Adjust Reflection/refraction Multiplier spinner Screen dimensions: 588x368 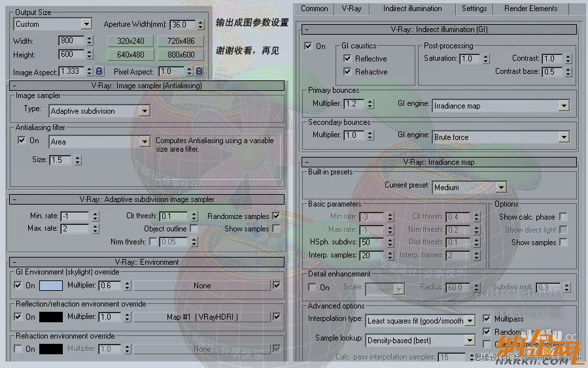pos(128,317)
